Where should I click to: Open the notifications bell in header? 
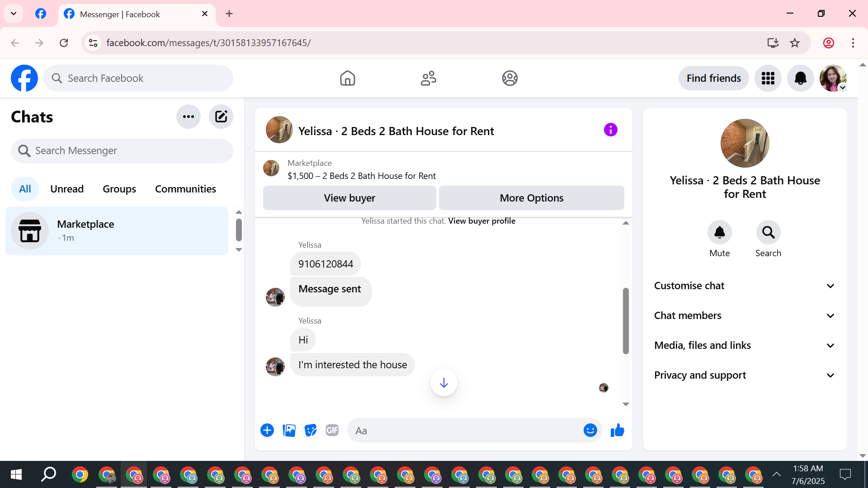[800, 78]
